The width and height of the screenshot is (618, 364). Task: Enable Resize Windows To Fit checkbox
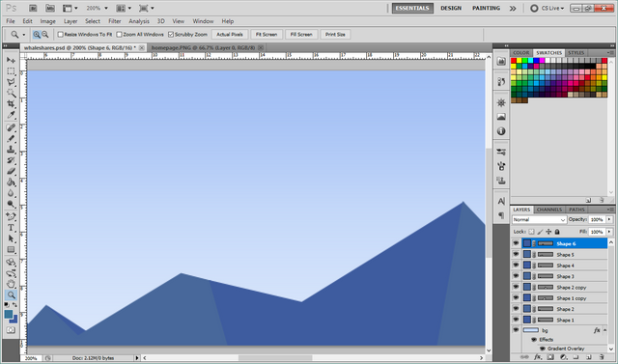pyautogui.click(x=60, y=35)
